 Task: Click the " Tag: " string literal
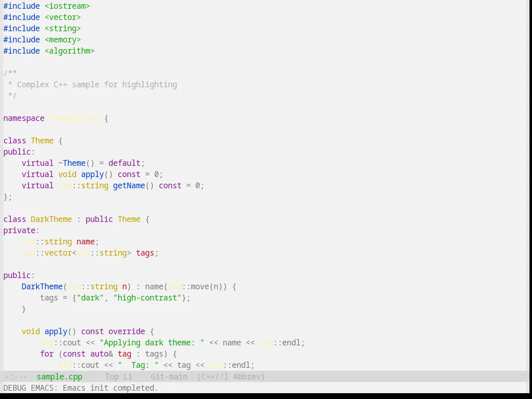click(x=138, y=365)
